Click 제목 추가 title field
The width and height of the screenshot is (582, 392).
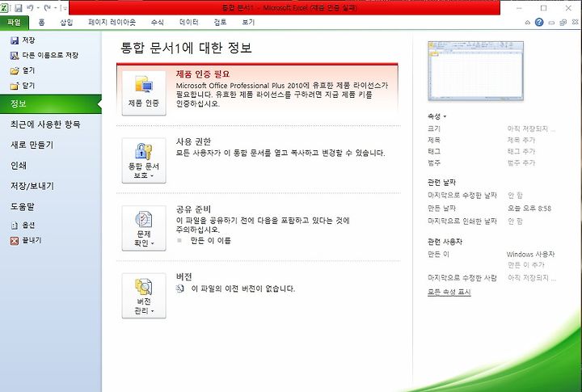521,141
